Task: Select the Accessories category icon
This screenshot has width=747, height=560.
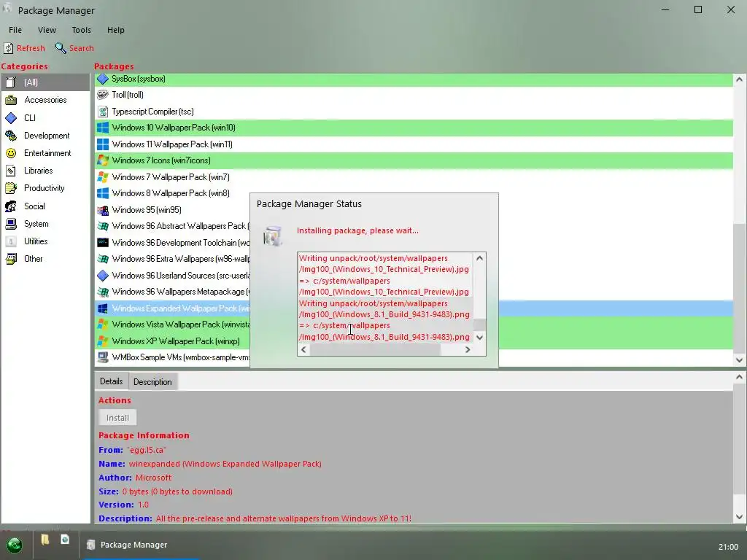Action: (x=11, y=100)
